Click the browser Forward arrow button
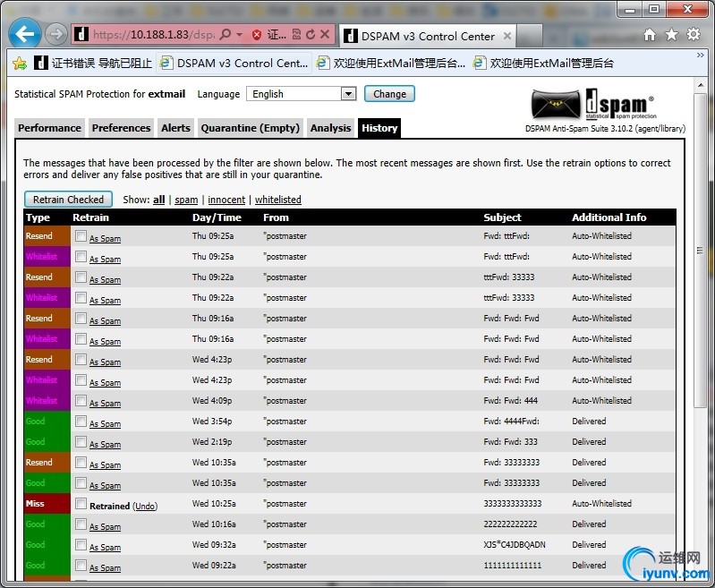 (56, 34)
